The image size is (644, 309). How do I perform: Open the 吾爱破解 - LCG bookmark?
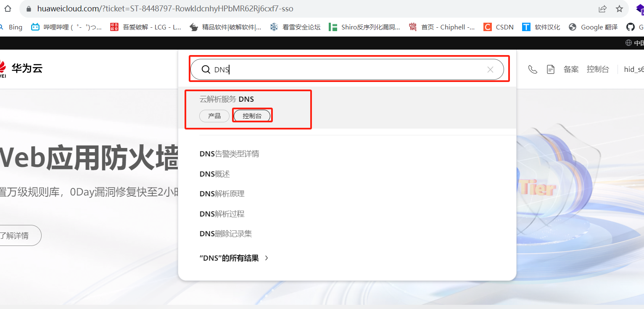click(x=145, y=27)
